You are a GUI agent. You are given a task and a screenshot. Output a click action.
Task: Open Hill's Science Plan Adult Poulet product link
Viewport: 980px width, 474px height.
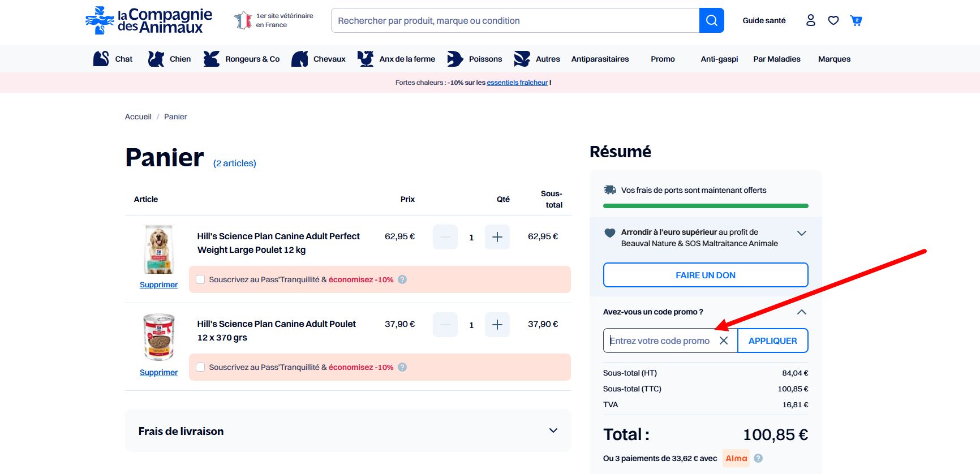(x=277, y=330)
